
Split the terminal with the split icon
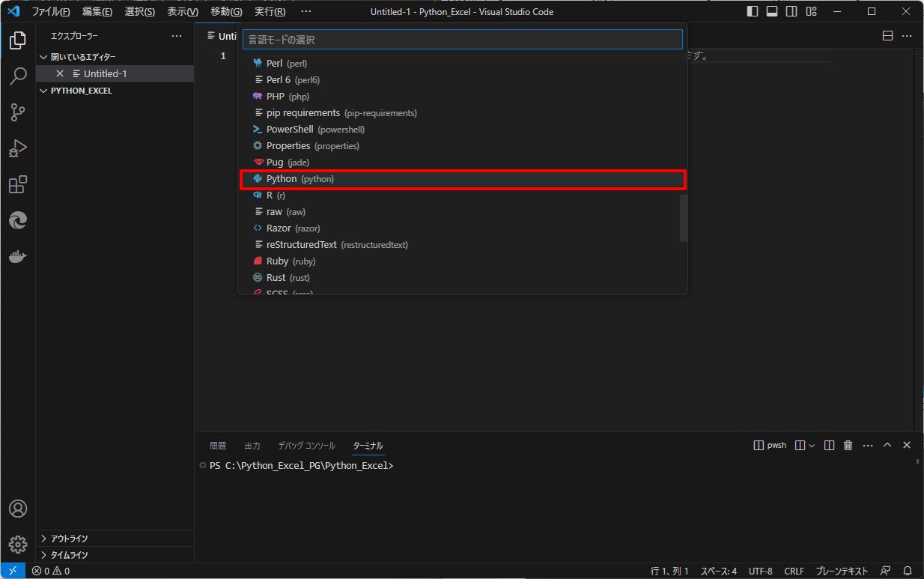829,445
